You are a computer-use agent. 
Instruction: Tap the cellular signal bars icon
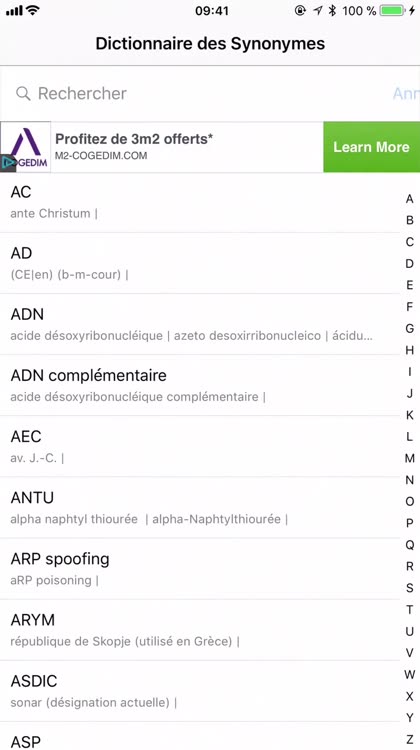(14, 11)
